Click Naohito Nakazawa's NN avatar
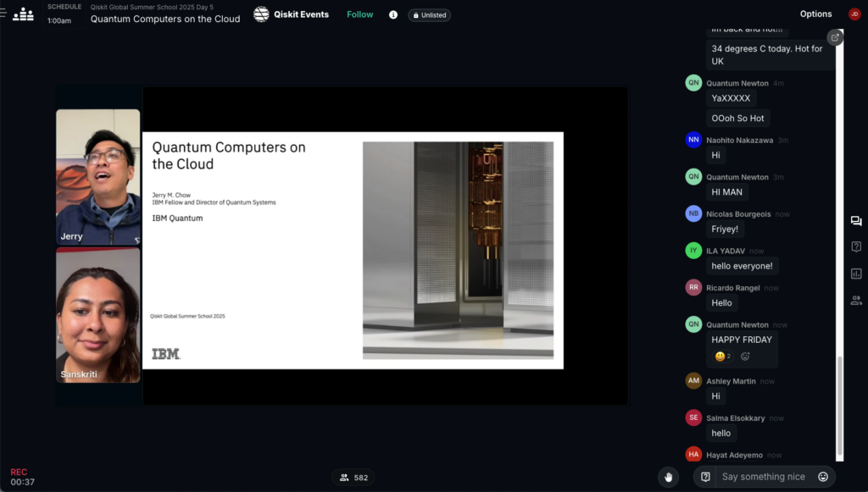This screenshot has width=868, height=492. coord(693,140)
